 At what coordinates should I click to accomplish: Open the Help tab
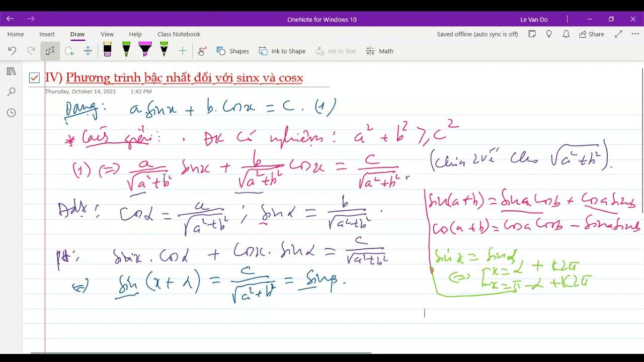[135, 34]
